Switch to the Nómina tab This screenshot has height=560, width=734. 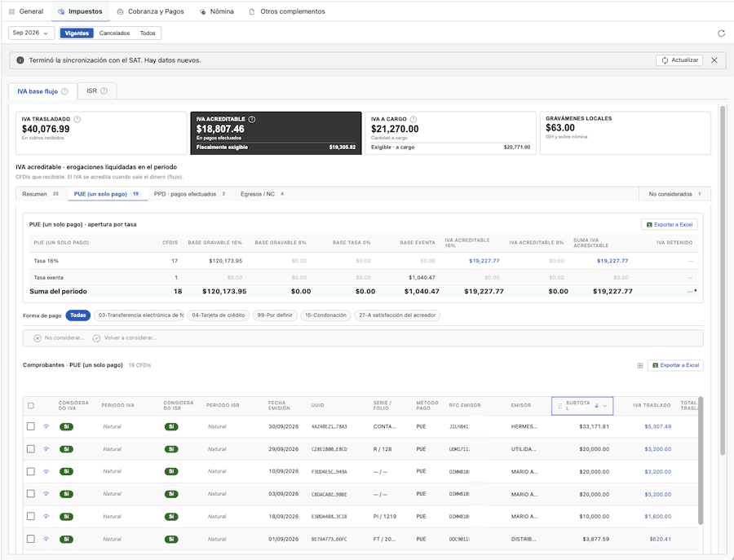(x=217, y=11)
